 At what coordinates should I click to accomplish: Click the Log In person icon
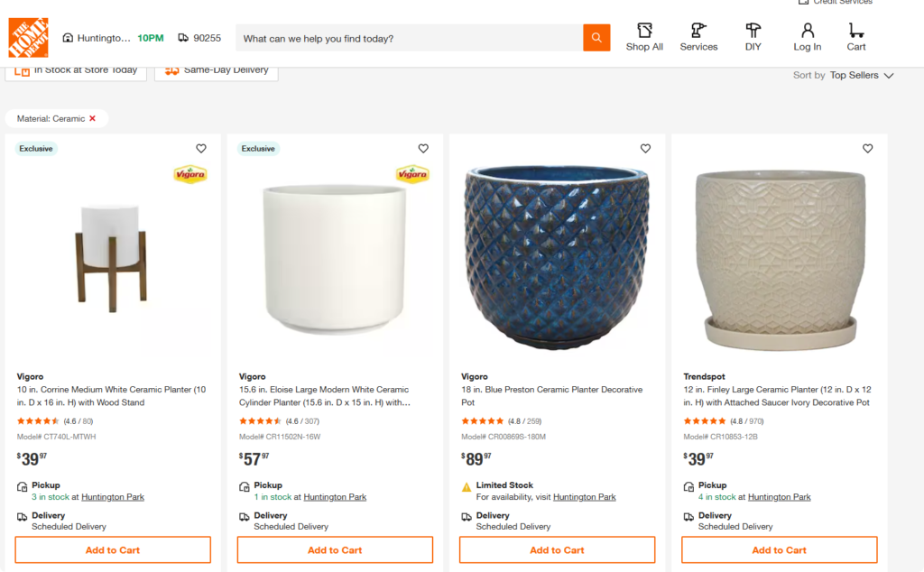click(807, 31)
